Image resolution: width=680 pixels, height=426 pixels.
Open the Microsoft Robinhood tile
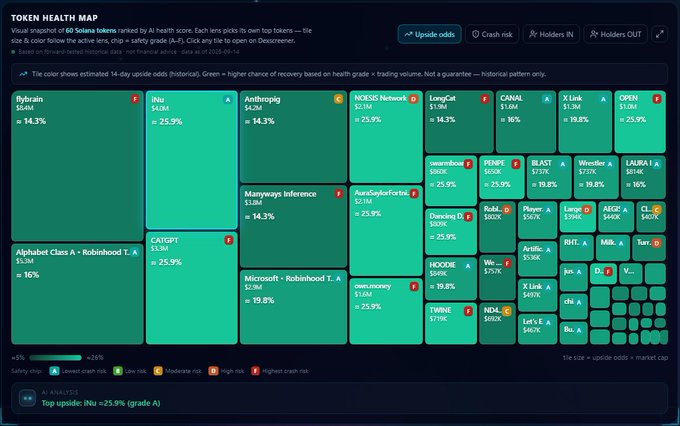[x=293, y=307]
